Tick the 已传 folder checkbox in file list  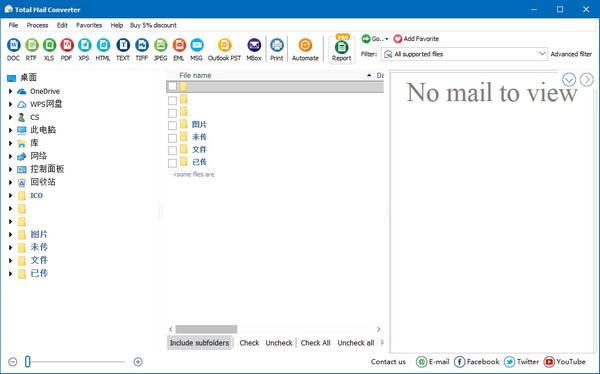click(x=173, y=163)
